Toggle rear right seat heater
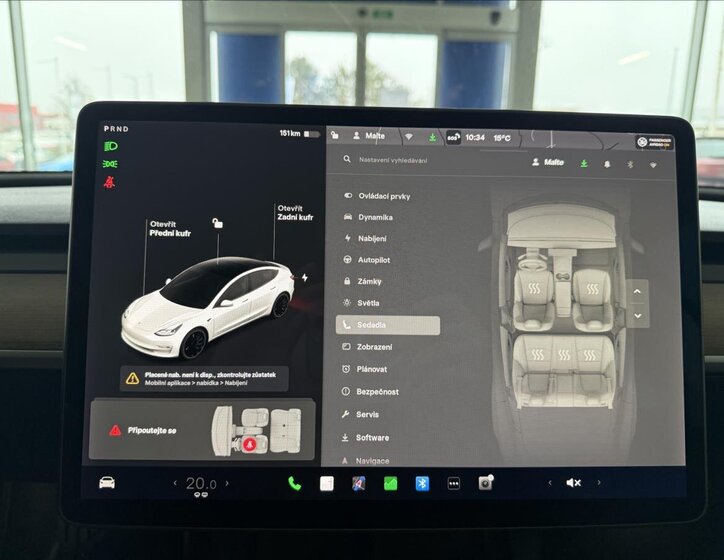The image size is (724, 560). tap(590, 355)
